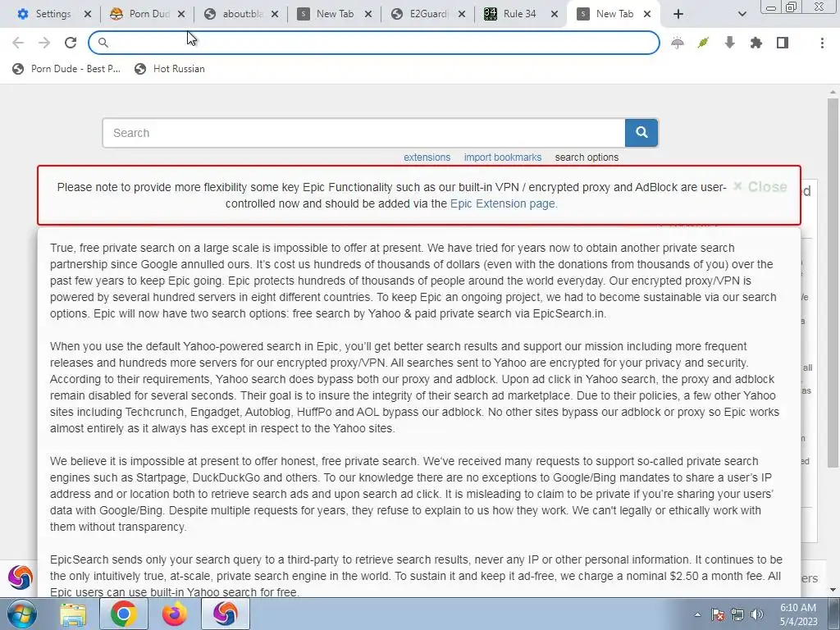This screenshot has width=840, height=630.
Task: Go forward with the right arrow
Action: pyautogui.click(x=44, y=43)
